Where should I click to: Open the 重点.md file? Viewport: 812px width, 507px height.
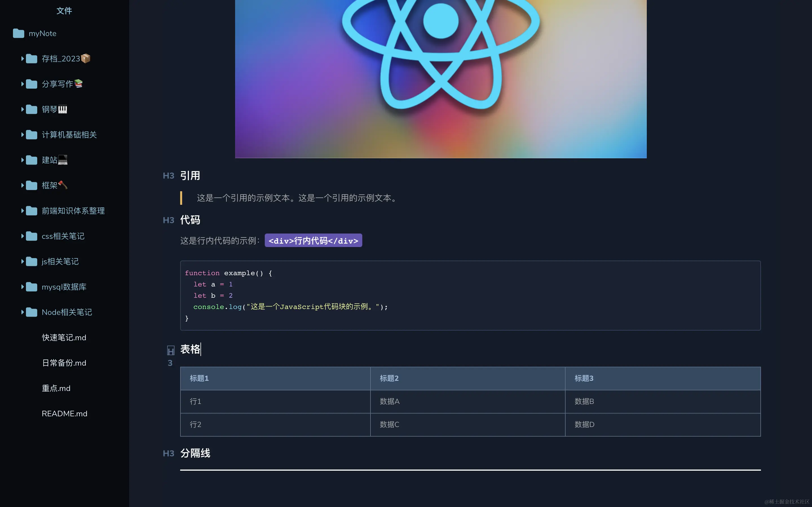pyautogui.click(x=56, y=388)
